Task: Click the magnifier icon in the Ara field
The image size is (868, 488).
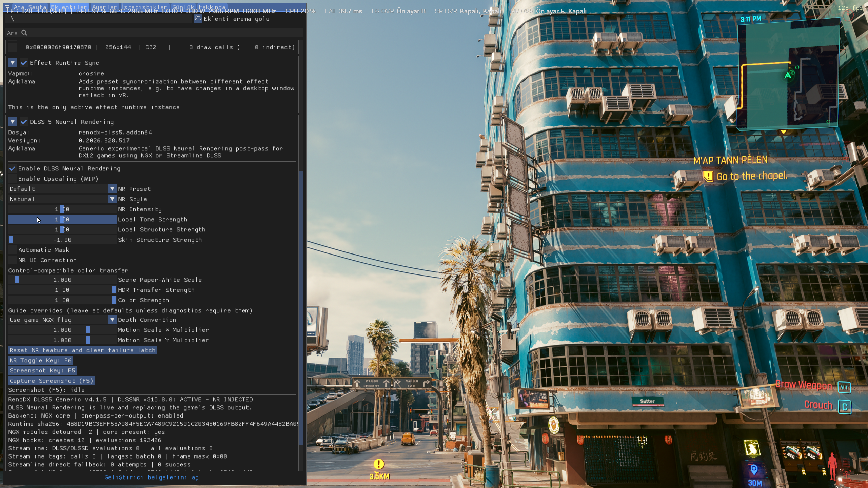Action: click(24, 33)
